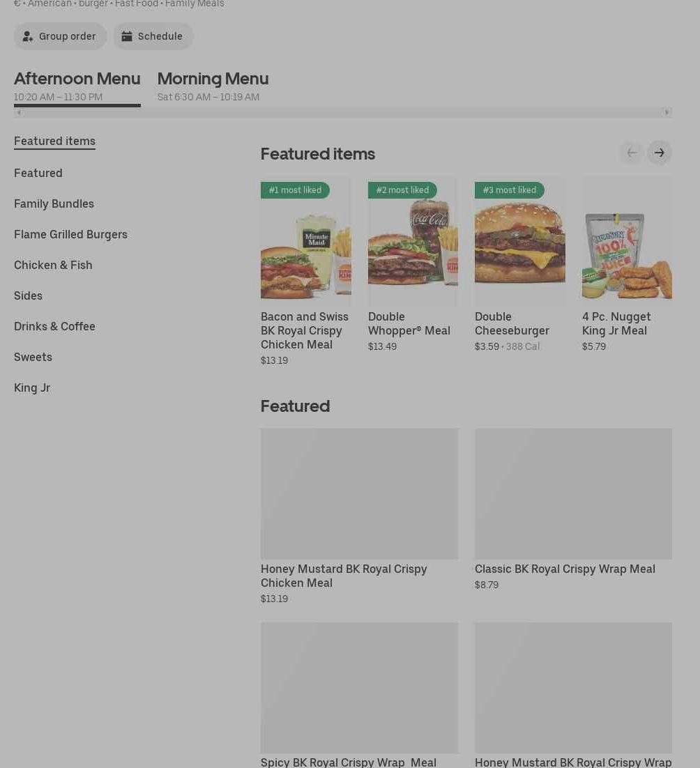Viewport: 700px width, 768px height.
Task: Jump to Family Bundles category
Action: coord(54,203)
